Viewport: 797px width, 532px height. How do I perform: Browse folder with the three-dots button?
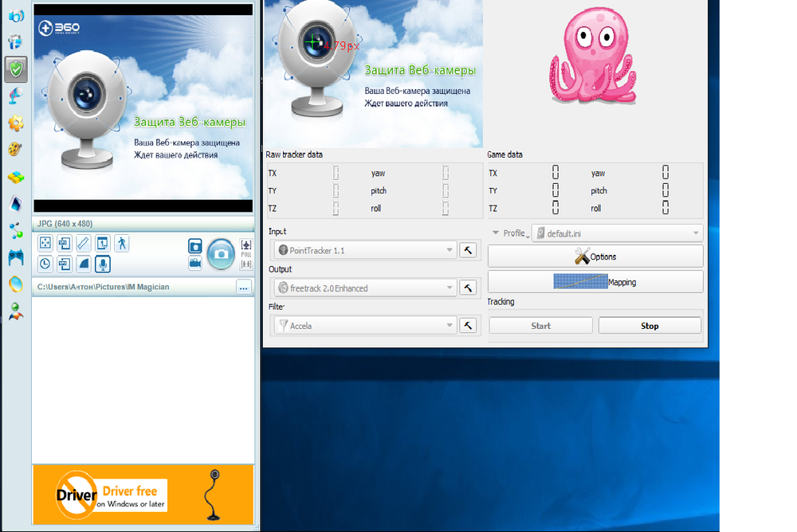click(x=243, y=288)
